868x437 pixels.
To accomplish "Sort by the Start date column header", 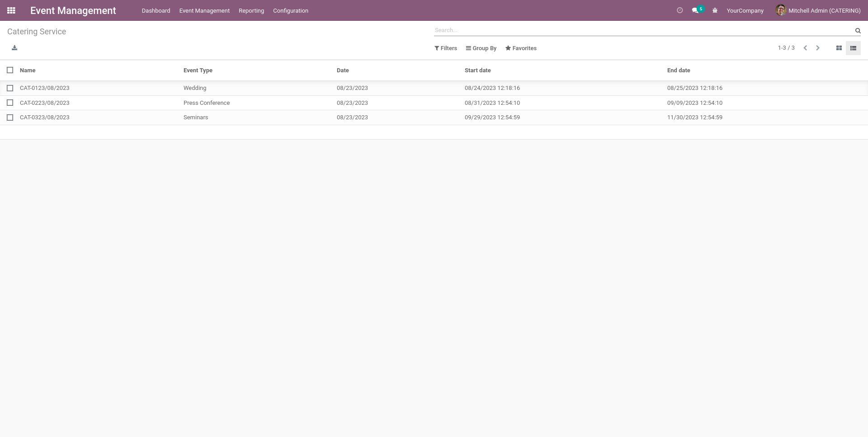I will pyautogui.click(x=478, y=70).
